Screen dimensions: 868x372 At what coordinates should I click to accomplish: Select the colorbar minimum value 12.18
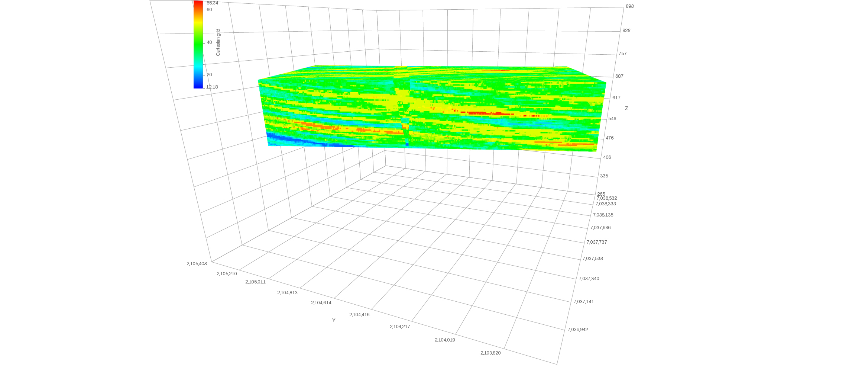click(212, 87)
